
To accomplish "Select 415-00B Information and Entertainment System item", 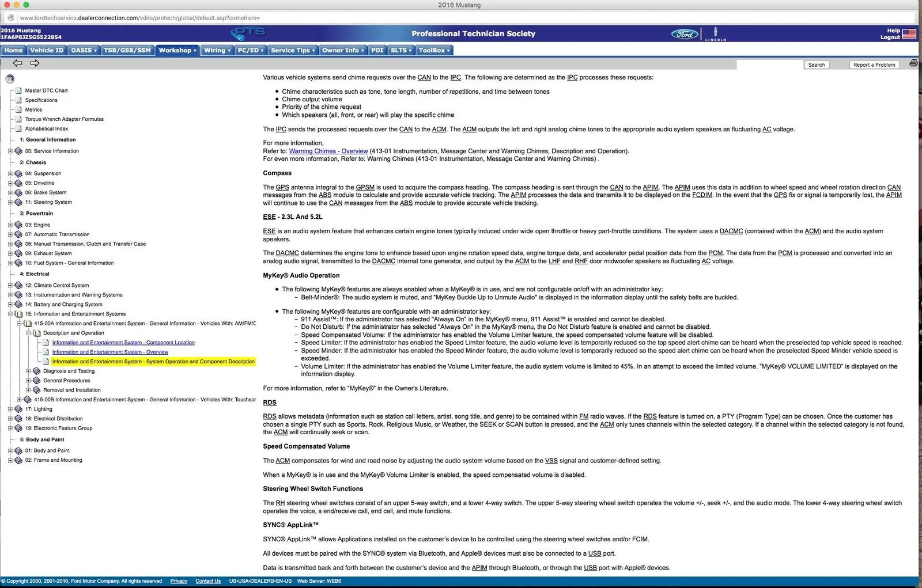I will click(x=145, y=400).
